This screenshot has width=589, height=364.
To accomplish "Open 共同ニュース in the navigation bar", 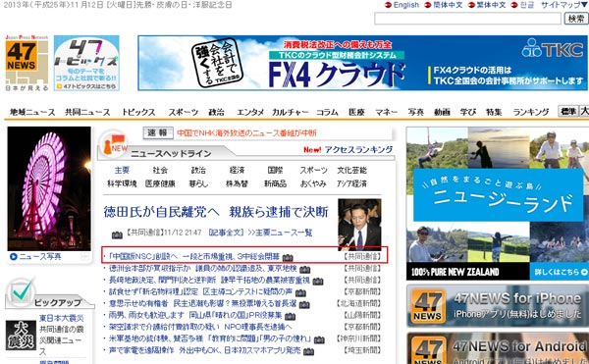I will 87,112.
